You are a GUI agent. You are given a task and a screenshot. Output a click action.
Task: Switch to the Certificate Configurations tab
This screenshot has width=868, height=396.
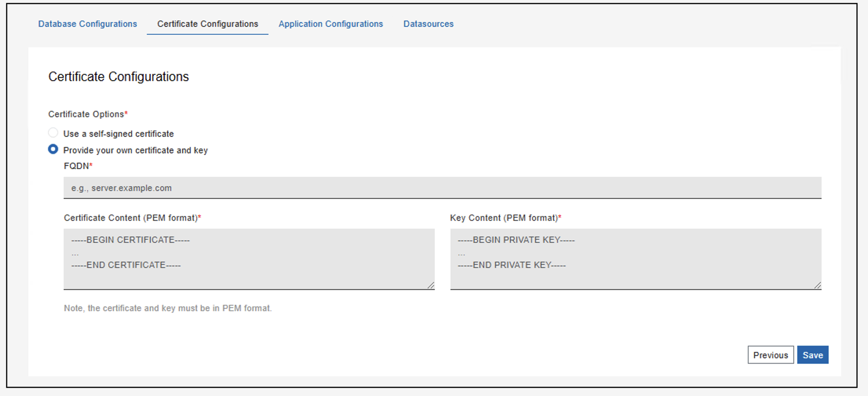[x=208, y=24]
